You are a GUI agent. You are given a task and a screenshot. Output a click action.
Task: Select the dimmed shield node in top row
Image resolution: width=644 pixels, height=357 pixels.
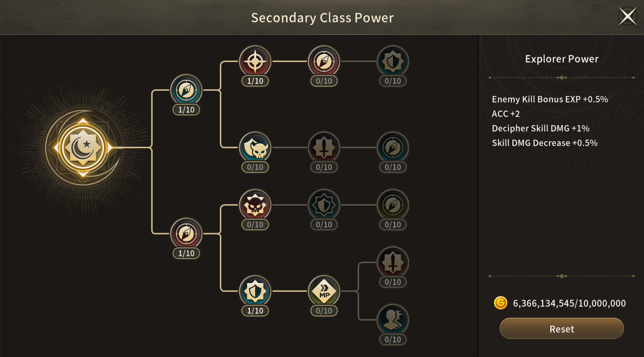pos(392,62)
